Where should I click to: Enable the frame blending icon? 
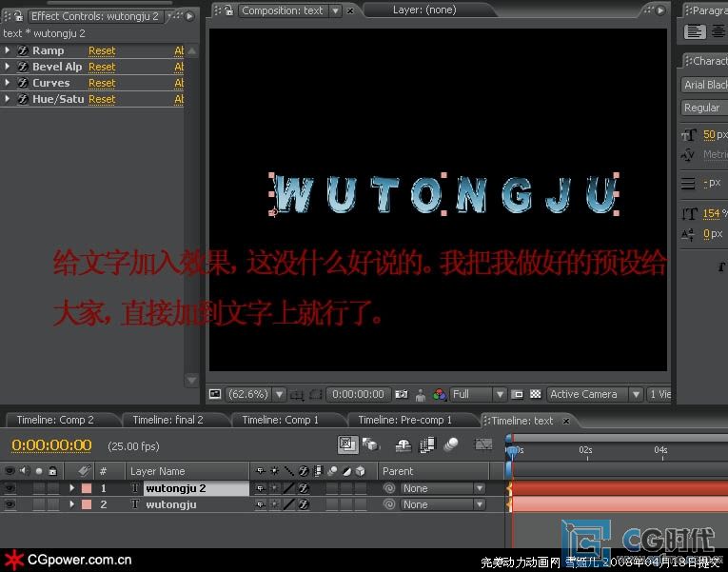point(427,444)
